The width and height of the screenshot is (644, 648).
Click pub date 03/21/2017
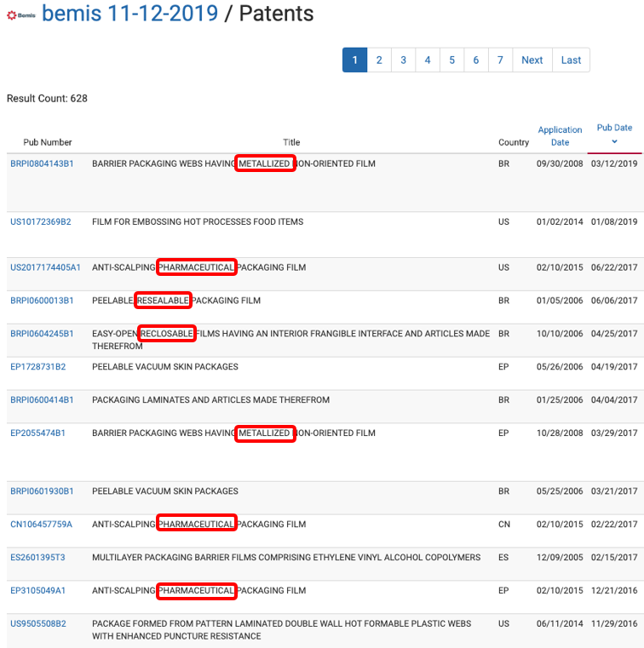614,491
